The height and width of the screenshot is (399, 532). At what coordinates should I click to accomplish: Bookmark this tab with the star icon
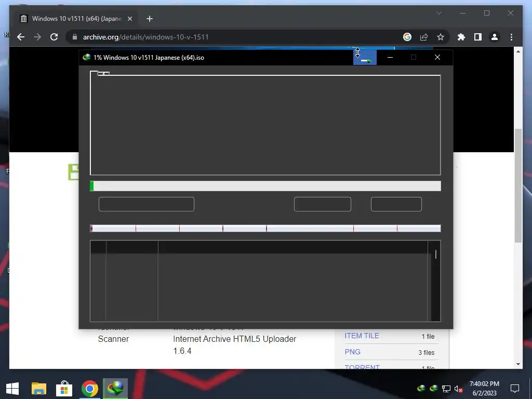(441, 37)
